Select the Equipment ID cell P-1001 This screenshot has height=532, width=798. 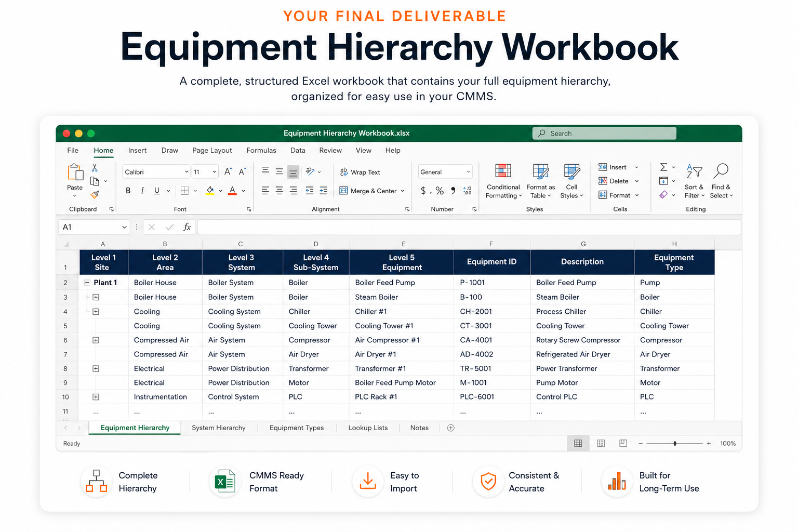click(x=491, y=283)
